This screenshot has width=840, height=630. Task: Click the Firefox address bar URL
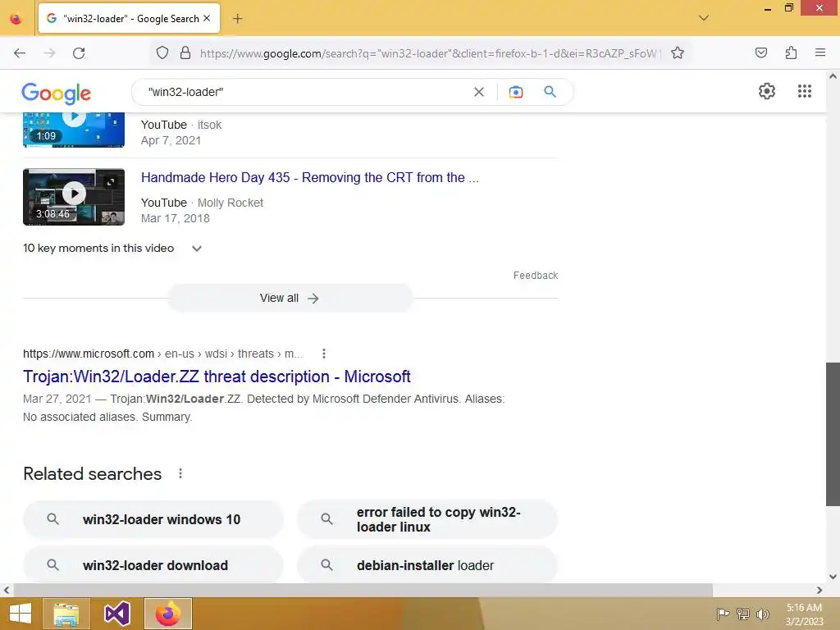(x=428, y=53)
